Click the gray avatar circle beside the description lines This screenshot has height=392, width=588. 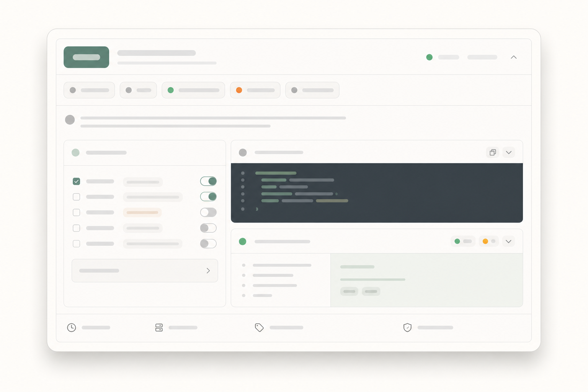pos(70,120)
